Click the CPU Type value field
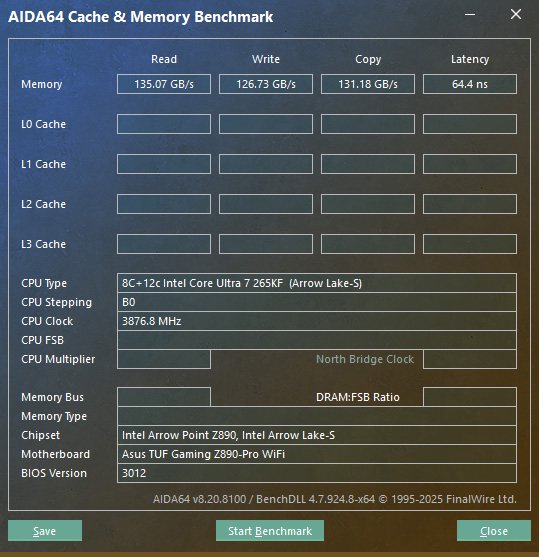This screenshot has height=557, width=539. pyautogui.click(x=317, y=283)
